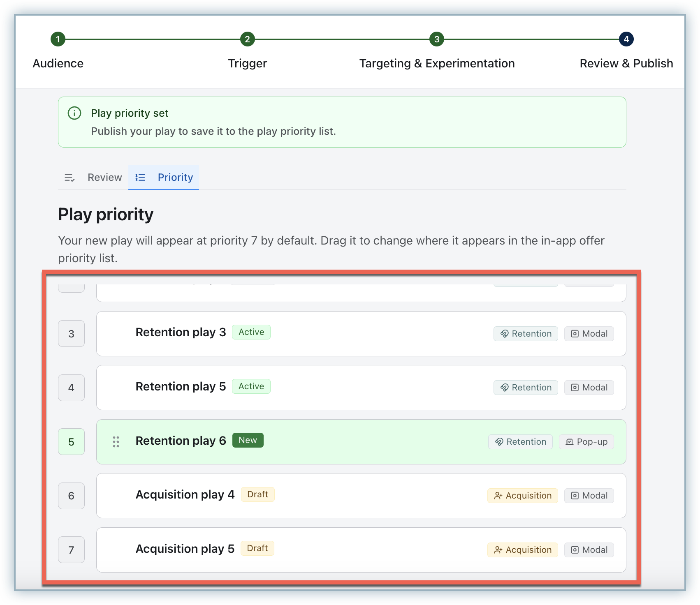This screenshot has height=605, width=700.
Task: Click priority number 5 box
Action: (x=71, y=442)
